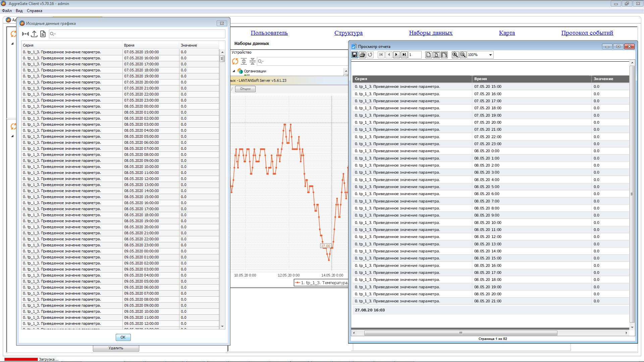Open the Наборы данных link

pos(431,33)
